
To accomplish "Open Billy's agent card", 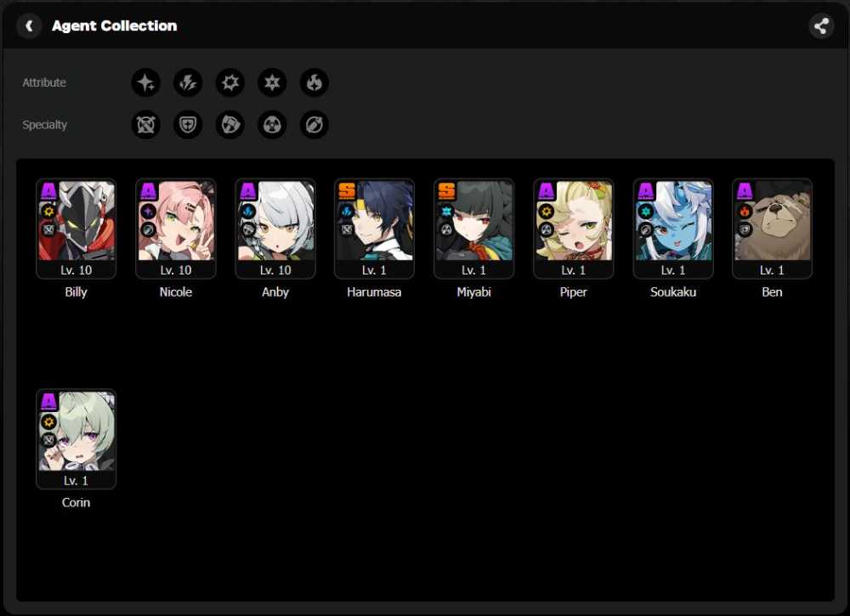I will coord(76,229).
